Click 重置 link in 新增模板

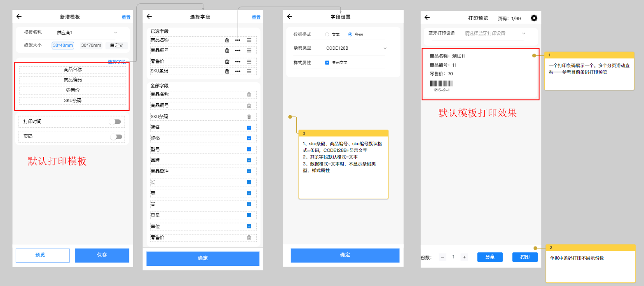point(126,17)
